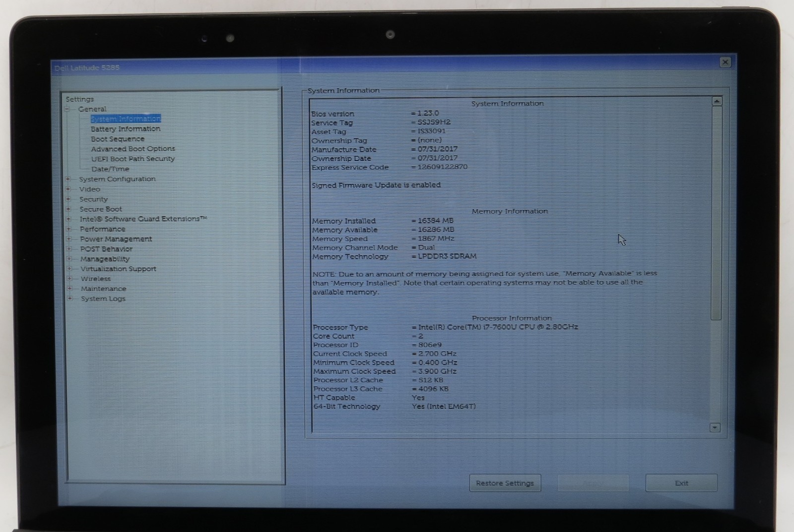
Task: Select the Secure Boot category label
Action: pyautogui.click(x=101, y=209)
